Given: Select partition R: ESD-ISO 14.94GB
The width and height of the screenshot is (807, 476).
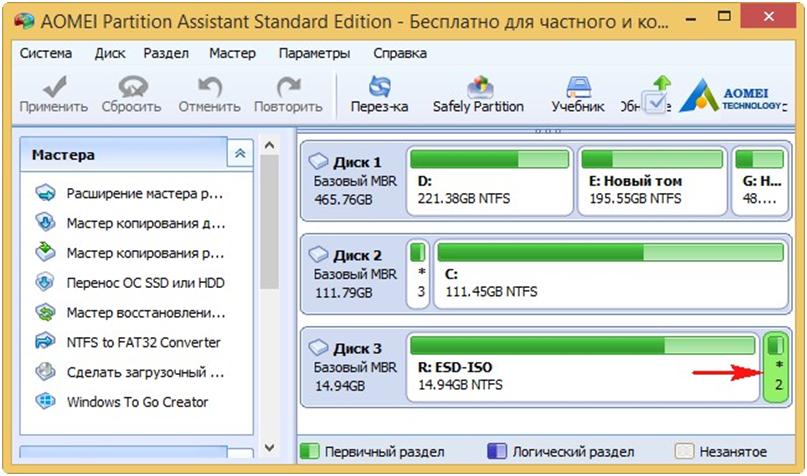Looking at the screenshot, I should [x=583, y=367].
